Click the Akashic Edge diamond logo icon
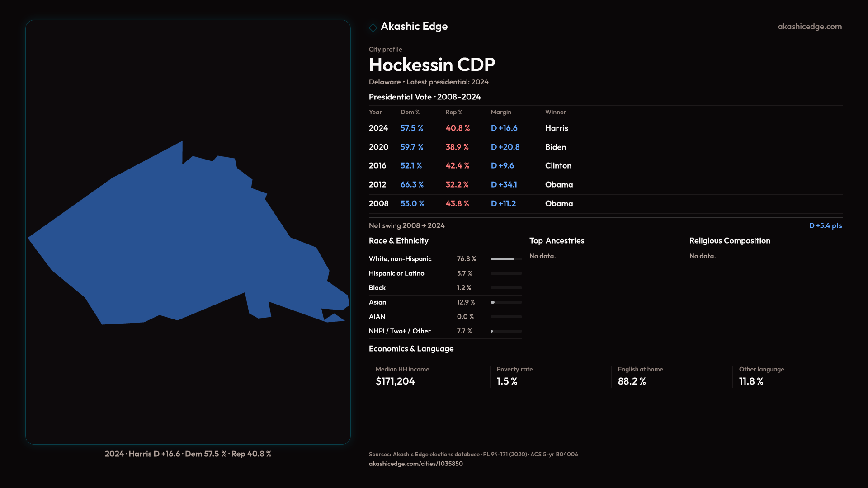Image resolution: width=868 pixels, height=488 pixels. [x=373, y=28]
